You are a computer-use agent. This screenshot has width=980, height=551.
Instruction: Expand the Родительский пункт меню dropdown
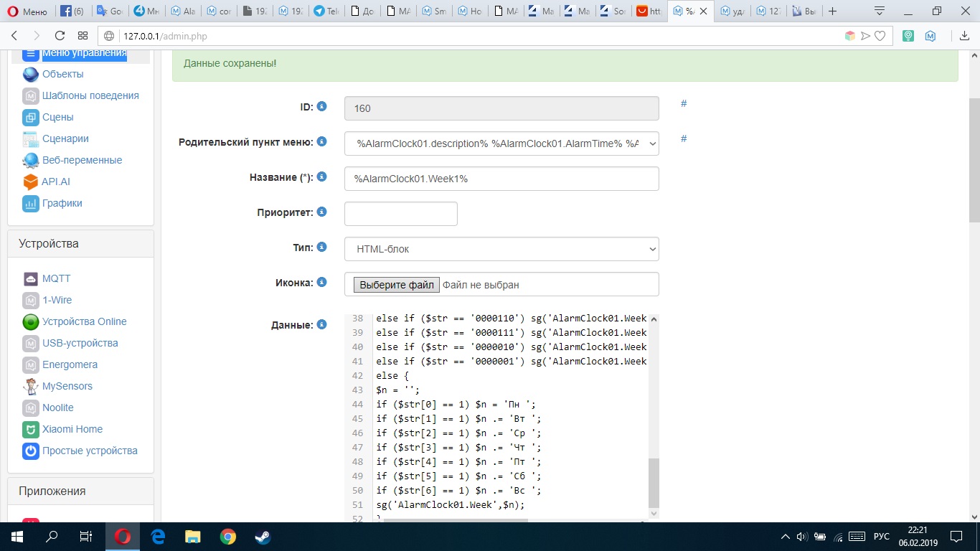(x=501, y=143)
